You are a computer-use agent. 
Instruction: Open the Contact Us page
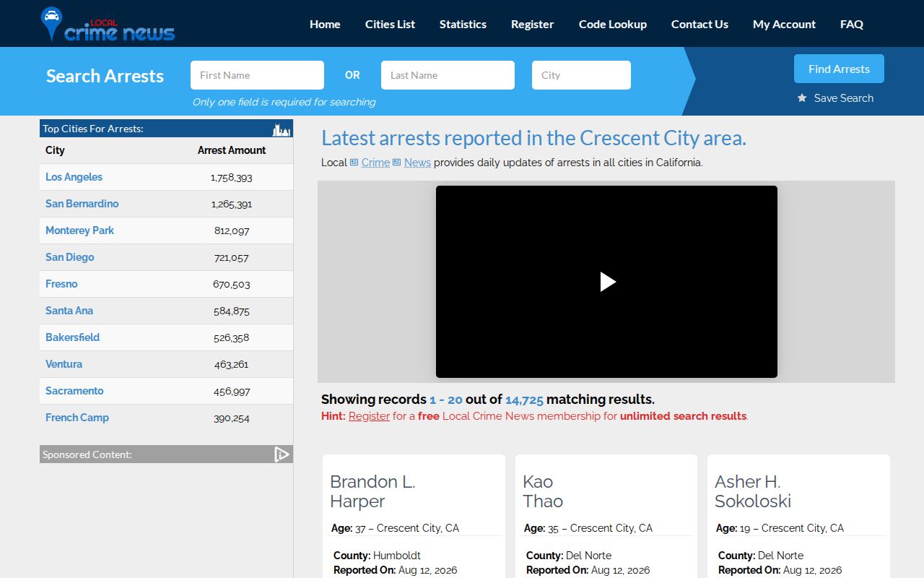[x=699, y=24]
